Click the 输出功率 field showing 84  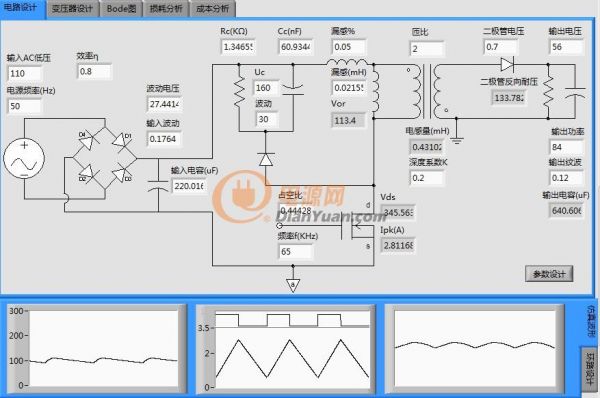[566, 147]
